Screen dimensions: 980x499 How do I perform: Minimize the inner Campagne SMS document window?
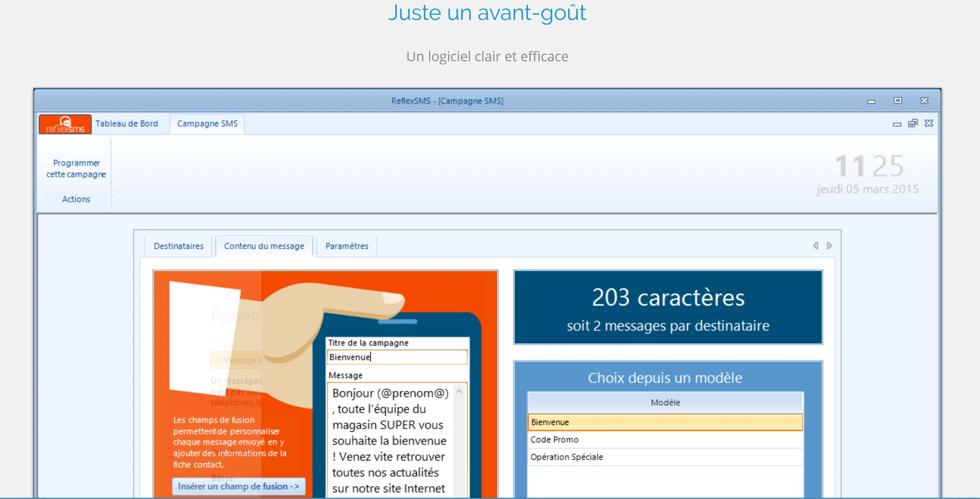tap(897, 124)
